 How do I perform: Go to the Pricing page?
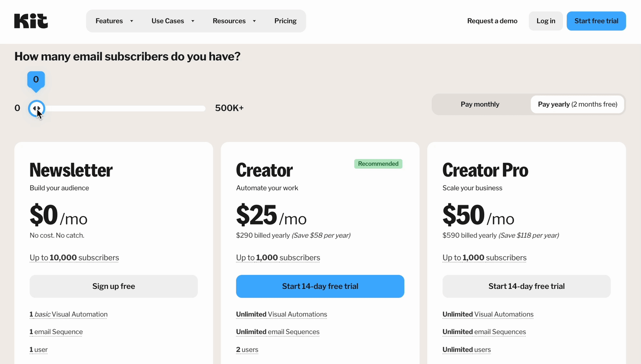coord(285,21)
